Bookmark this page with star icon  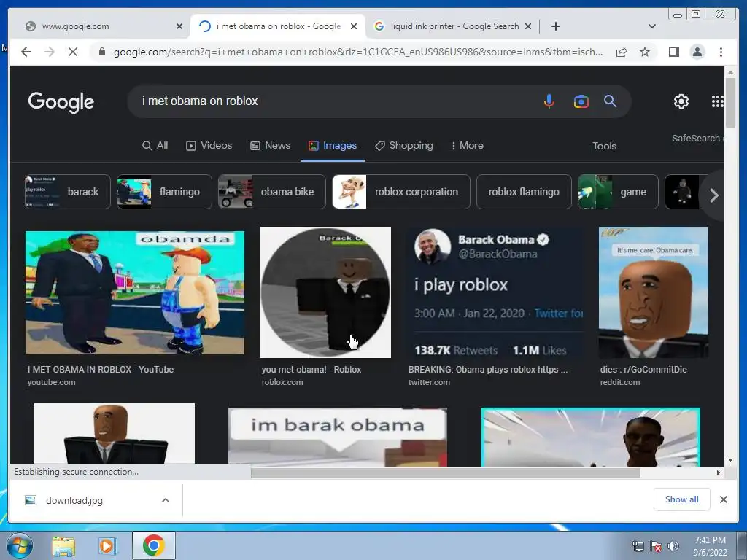[x=645, y=52]
